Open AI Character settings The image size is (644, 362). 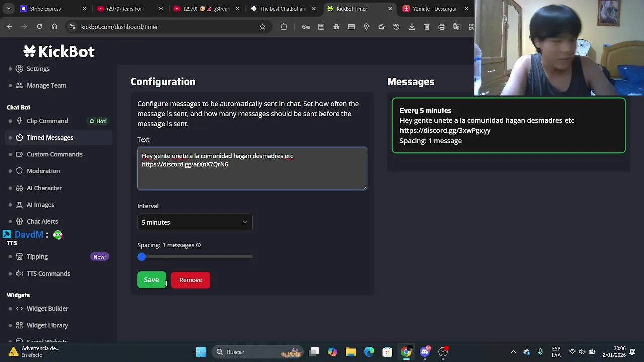pyautogui.click(x=44, y=188)
